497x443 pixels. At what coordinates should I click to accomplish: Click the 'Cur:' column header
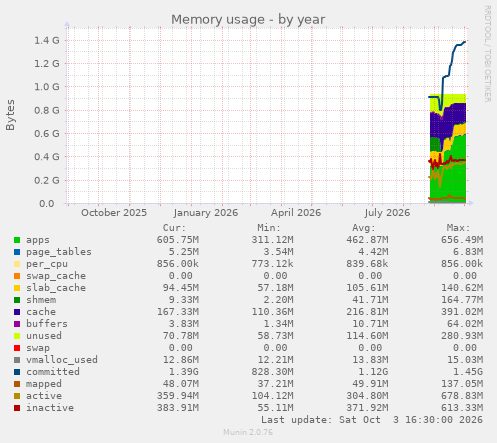coord(174,228)
